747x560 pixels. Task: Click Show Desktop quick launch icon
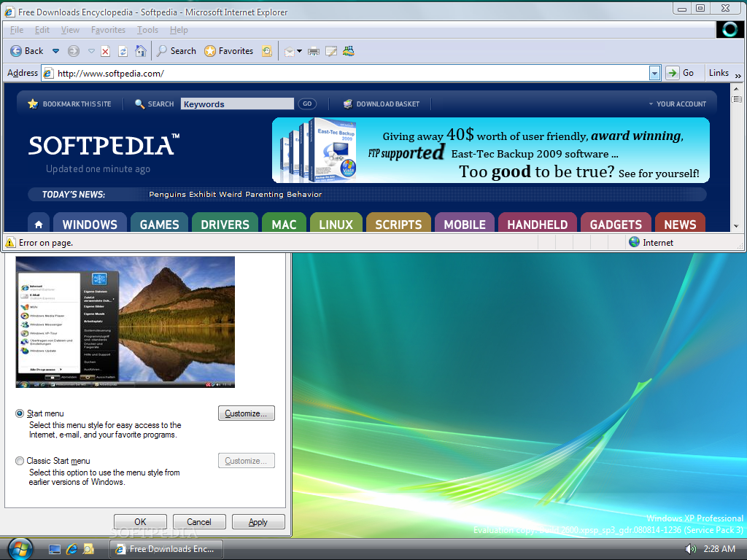pyautogui.click(x=55, y=550)
